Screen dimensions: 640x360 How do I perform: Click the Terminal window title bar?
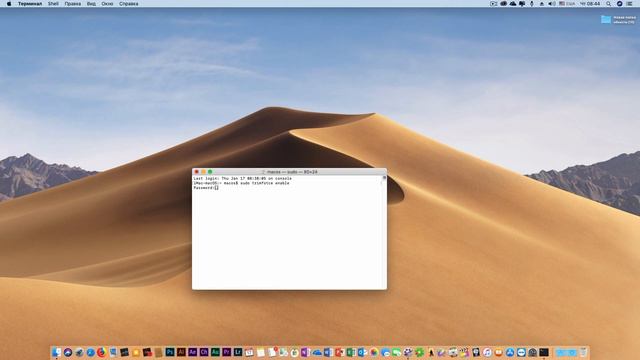(x=289, y=172)
